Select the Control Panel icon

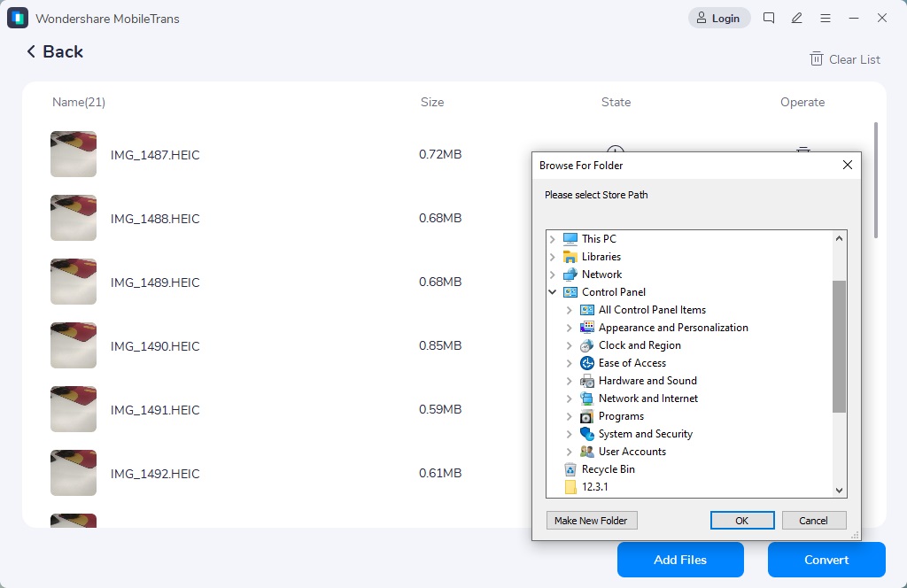(x=570, y=292)
